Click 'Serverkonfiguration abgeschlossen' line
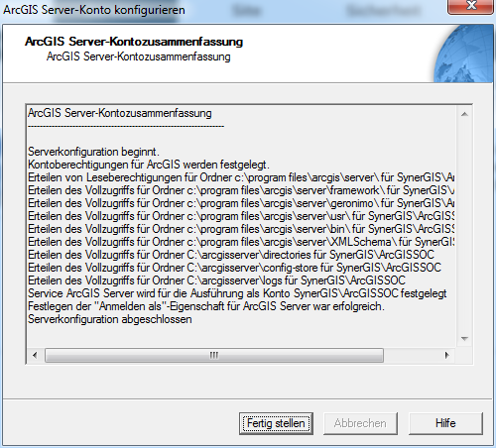 [x=110, y=319]
